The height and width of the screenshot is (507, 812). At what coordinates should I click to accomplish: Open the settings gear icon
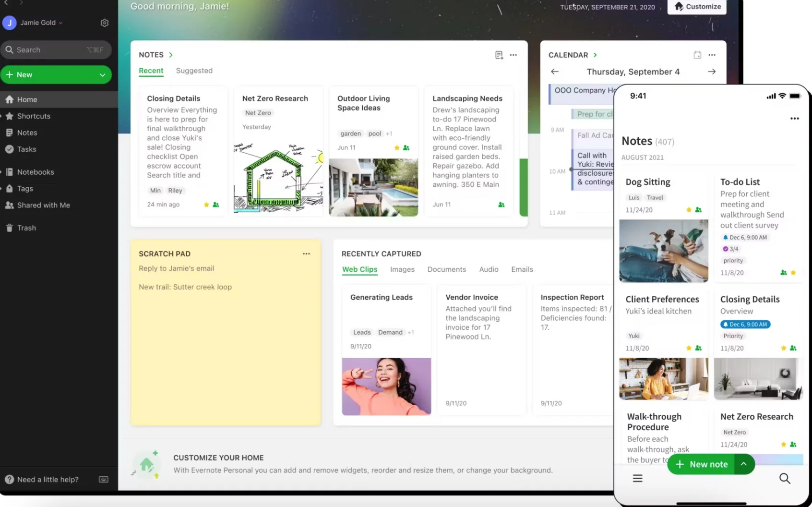tap(104, 23)
